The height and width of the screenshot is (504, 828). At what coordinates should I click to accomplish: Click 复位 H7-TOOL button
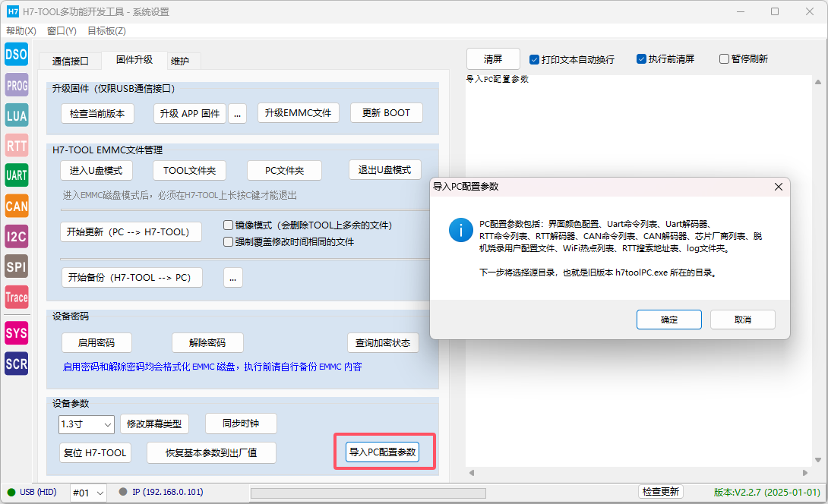coord(95,453)
